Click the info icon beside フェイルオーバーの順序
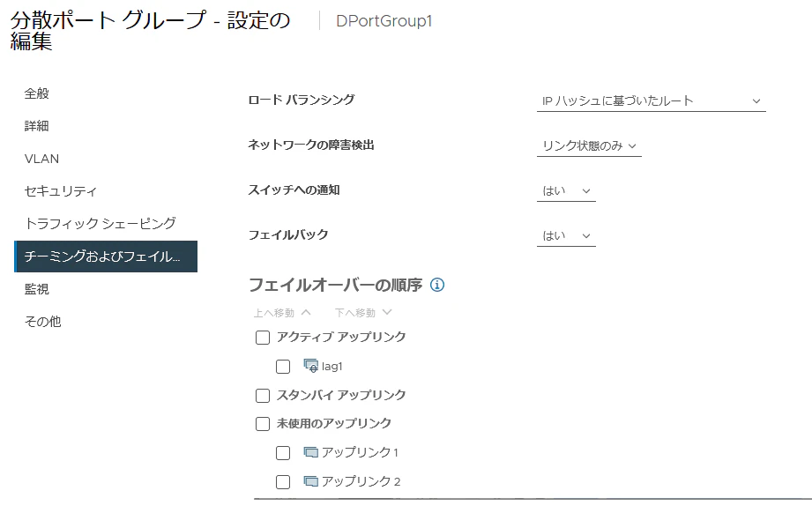Screen dimensions: 812x513 [x=437, y=285]
